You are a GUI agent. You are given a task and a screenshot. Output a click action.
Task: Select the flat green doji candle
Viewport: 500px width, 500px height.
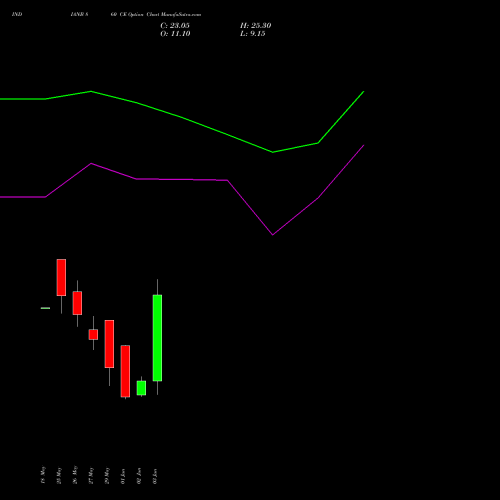tap(45, 308)
